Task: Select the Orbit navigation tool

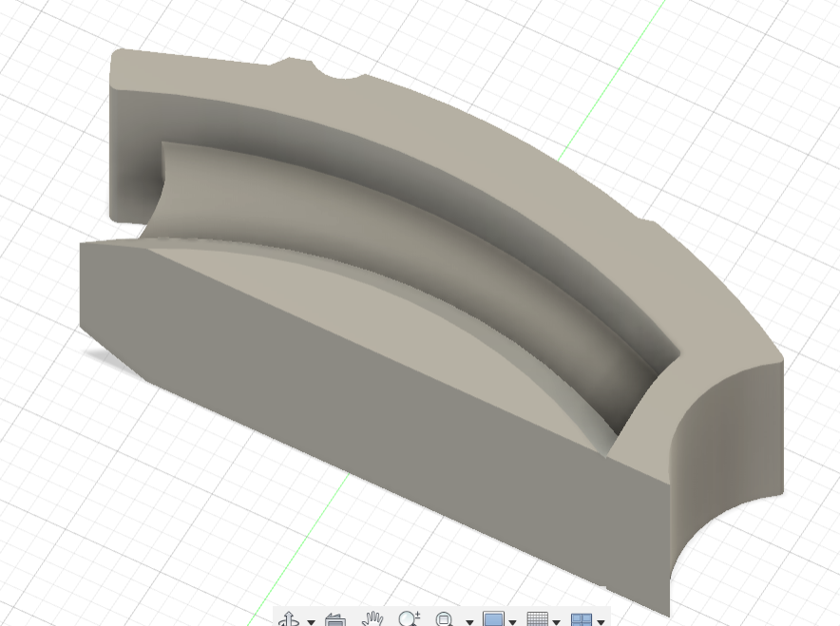Action: (289, 619)
